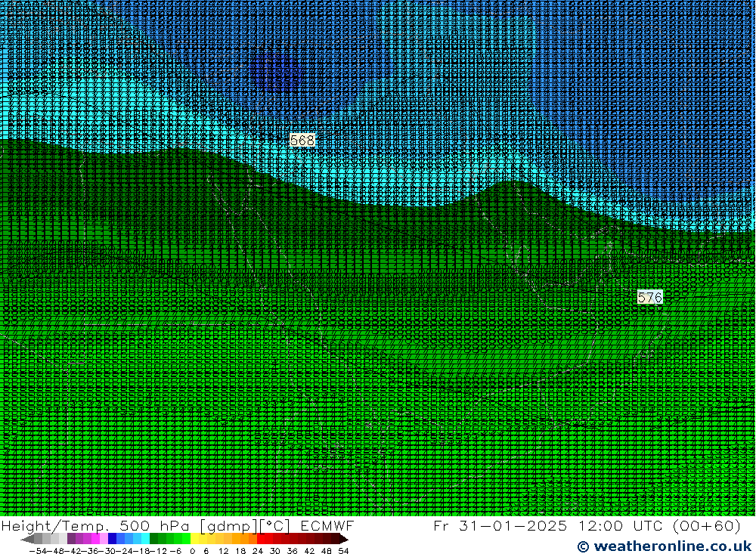Click the dark maroon right arrow end of legend

[343, 539]
